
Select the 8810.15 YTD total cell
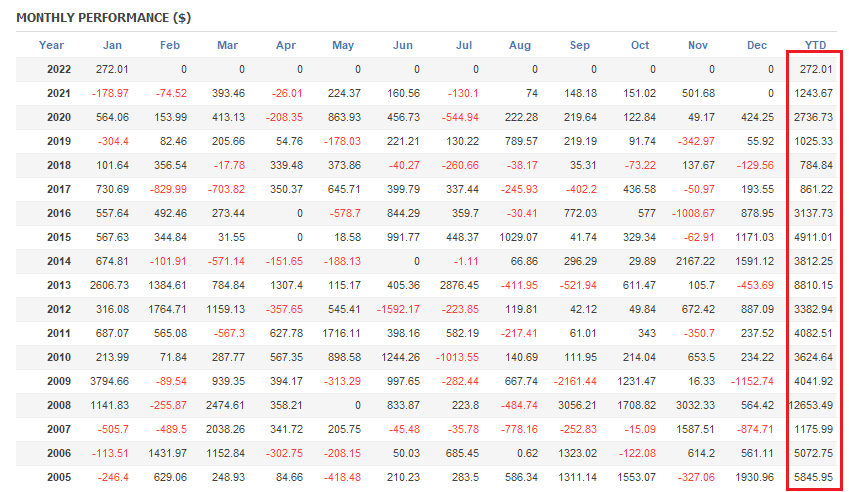[x=812, y=285]
